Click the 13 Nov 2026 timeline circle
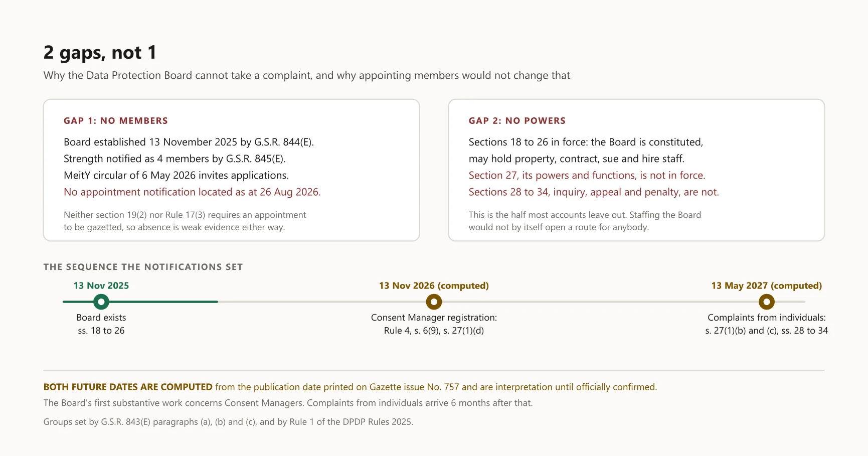This screenshot has height=456, width=868. (x=434, y=302)
